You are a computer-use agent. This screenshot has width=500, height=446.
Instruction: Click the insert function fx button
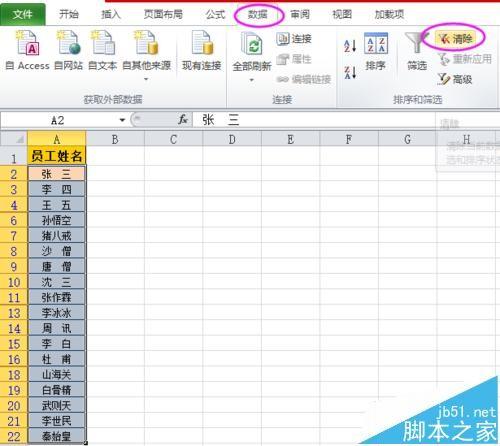coord(183,119)
